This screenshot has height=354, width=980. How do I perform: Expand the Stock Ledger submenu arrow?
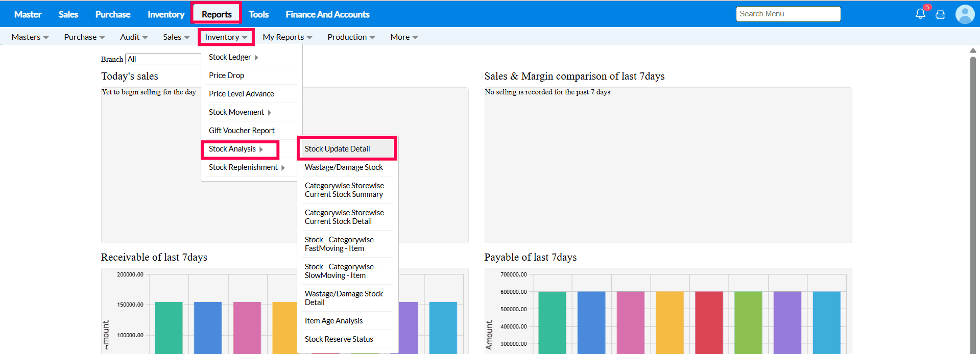tap(256, 58)
